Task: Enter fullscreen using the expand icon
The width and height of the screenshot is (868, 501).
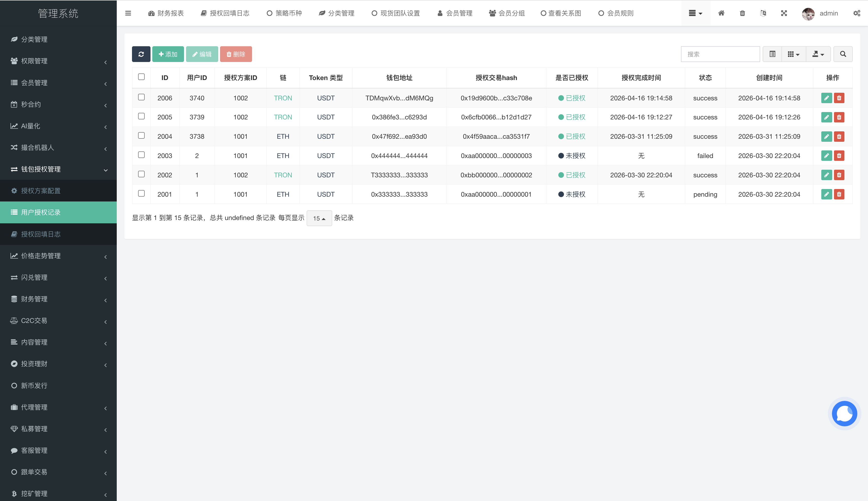Action: coord(784,13)
